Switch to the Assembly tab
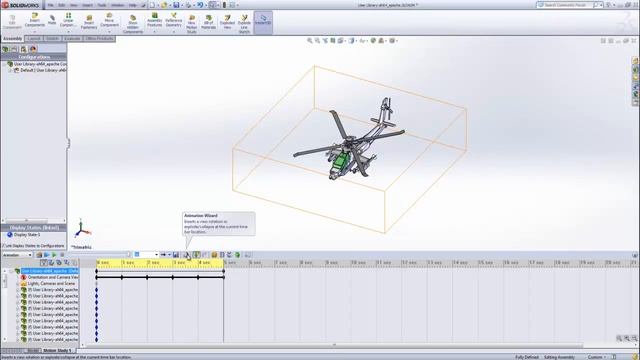This screenshot has height=360, width=640. 12,39
